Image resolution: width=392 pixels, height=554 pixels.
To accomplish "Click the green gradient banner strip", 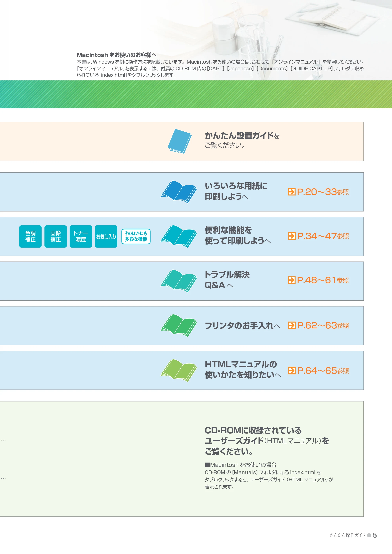I will click(196, 94).
